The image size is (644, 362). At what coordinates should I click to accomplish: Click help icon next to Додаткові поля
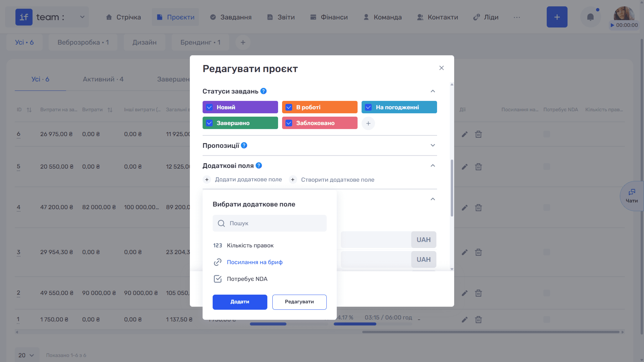click(259, 165)
